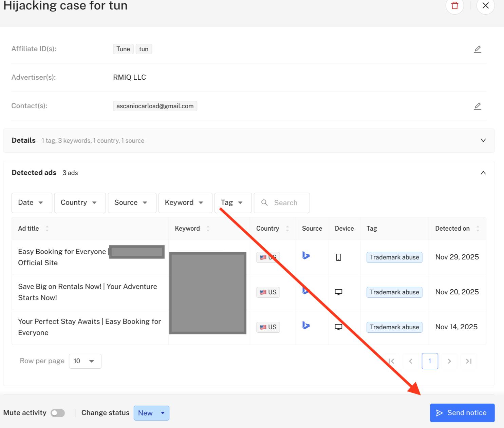Open 'Your Perfect Stay Awaits' ad

pyautogui.click(x=90, y=327)
